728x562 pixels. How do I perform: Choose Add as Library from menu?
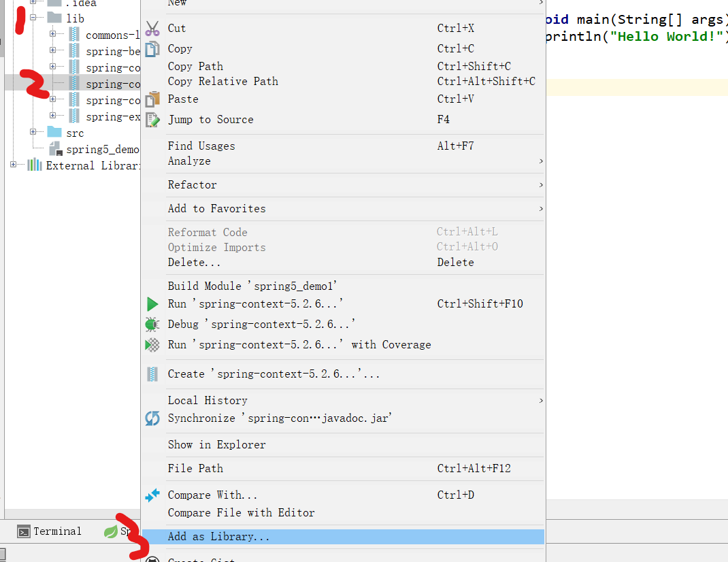(343, 537)
